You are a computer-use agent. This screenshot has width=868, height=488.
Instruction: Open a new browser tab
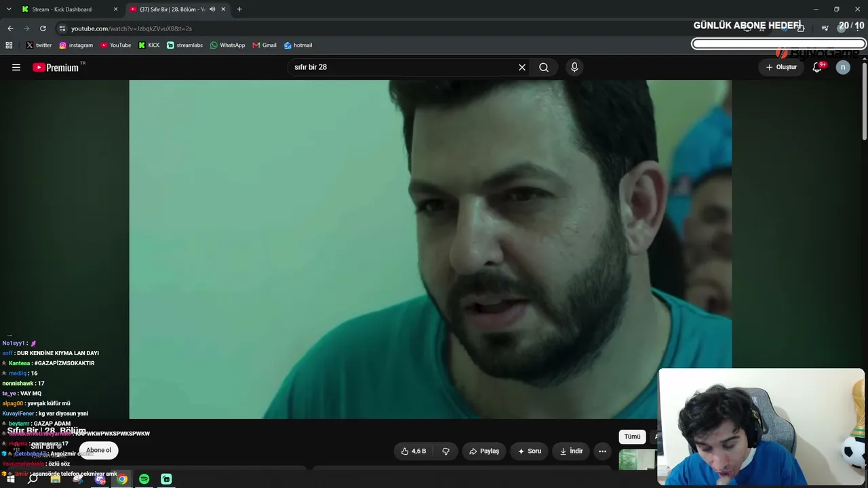[x=239, y=9]
